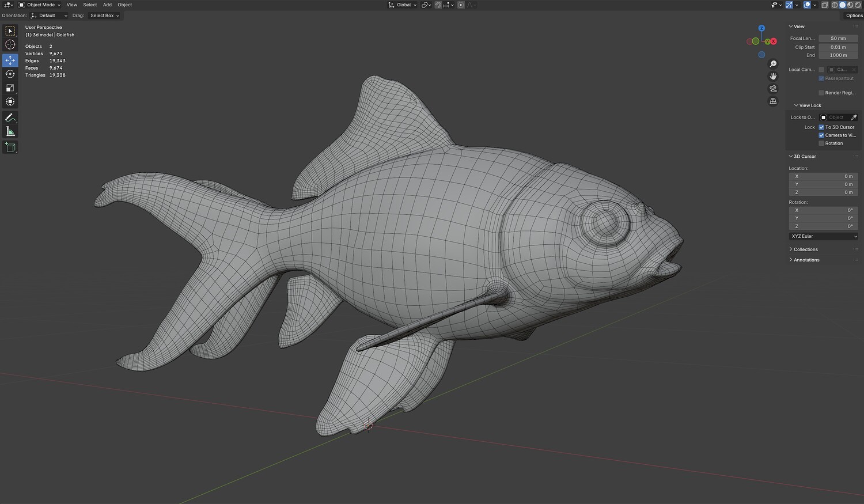Choose the Measure tool
The height and width of the screenshot is (504, 864).
tap(10, 131)
